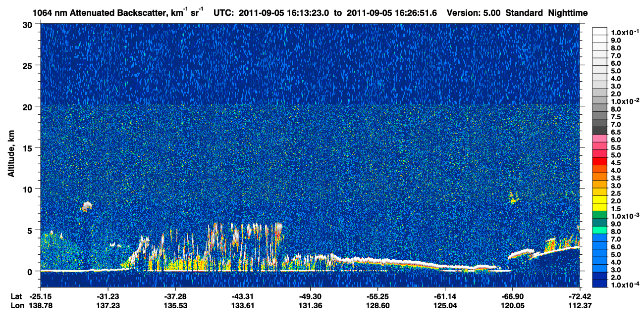Pick the bright yellow swatch above 1.0x10-3

(600, 207)
